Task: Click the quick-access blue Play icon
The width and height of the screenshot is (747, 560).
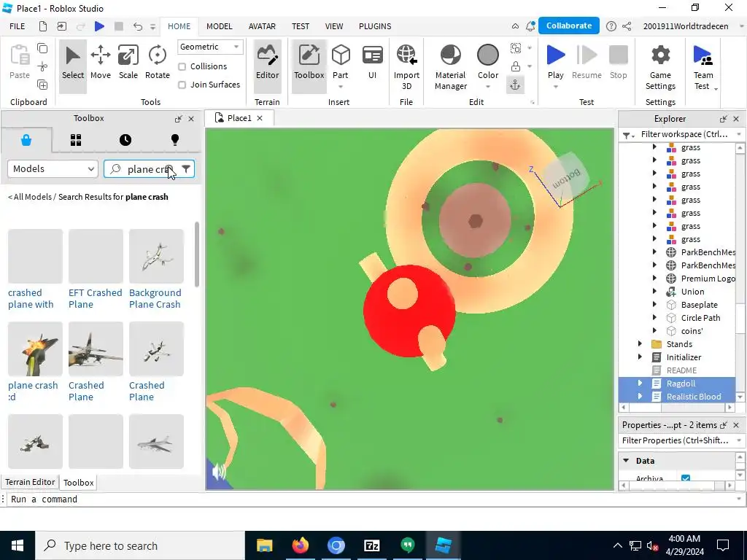Action: (x=99, y=26)
